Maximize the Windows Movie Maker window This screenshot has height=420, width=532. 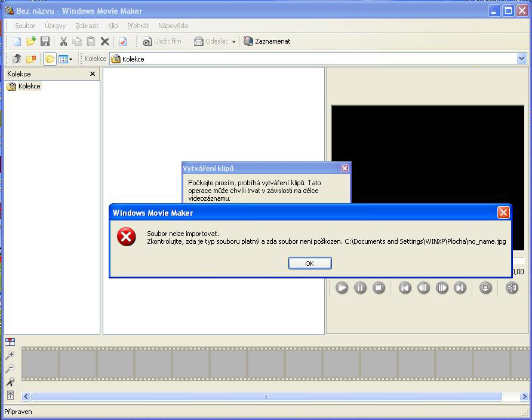[x=508, y=11]
